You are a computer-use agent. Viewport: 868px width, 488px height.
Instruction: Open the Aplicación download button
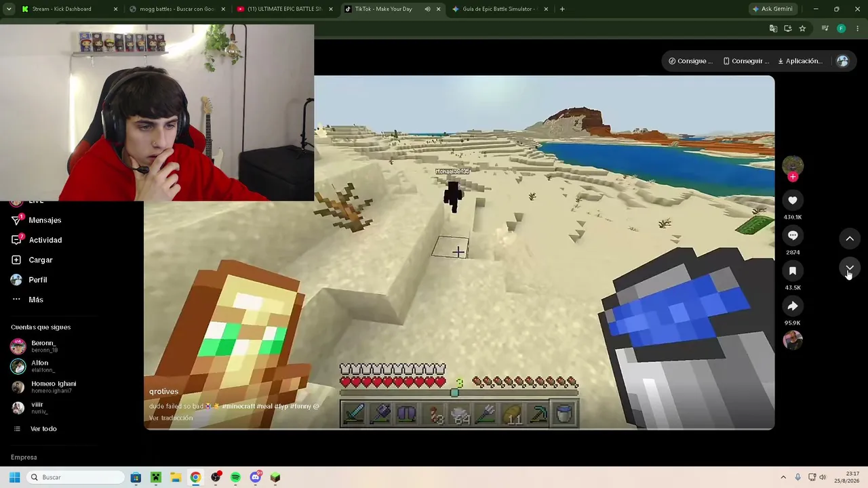tap(800, 61)
